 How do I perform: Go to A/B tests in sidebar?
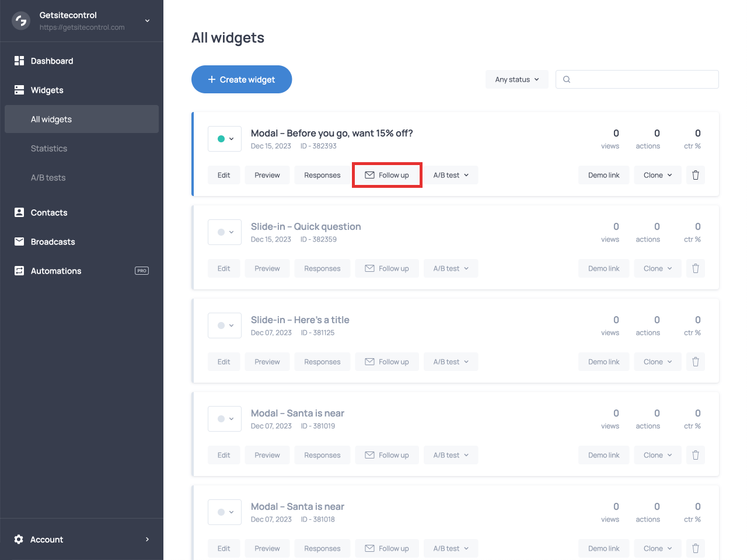(48, 177)
